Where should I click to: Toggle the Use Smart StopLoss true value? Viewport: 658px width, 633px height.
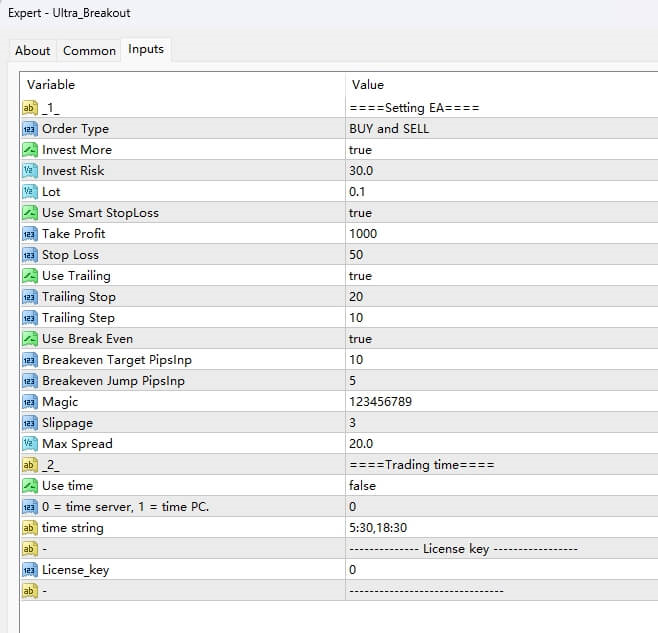pos(360,213)
